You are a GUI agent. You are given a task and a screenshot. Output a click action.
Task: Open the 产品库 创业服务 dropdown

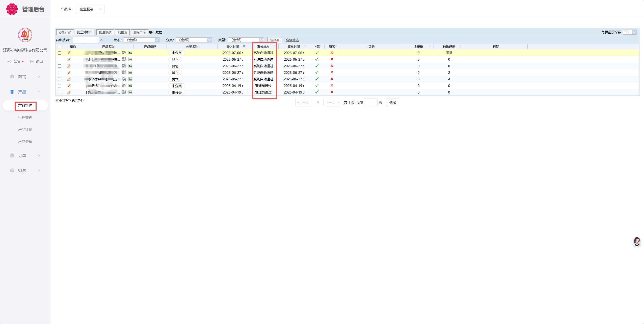pos(90,9)
